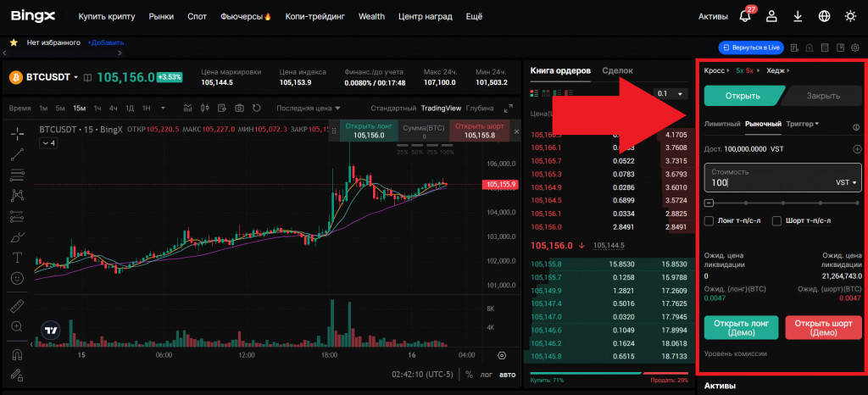Open the emoji sticker tool
The height and width of the screenshot is (395, 868).
click(x=17, y=277)
